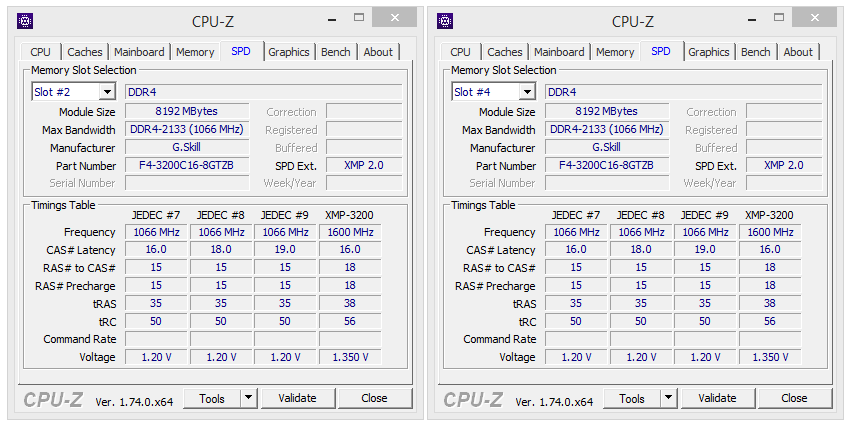Maximize the right CPU-Z window
The image size is (849, 423).
pos(779,17)
